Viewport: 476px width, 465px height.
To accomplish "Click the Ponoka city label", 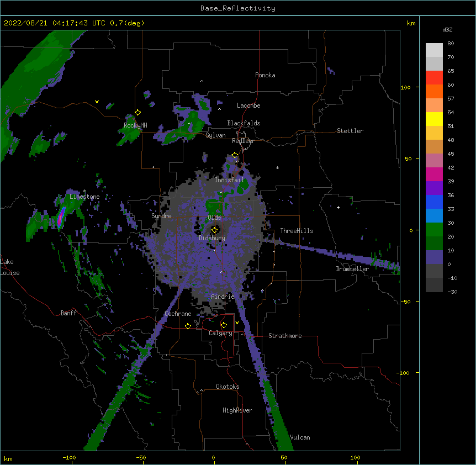I will click(x=265, y=75).
